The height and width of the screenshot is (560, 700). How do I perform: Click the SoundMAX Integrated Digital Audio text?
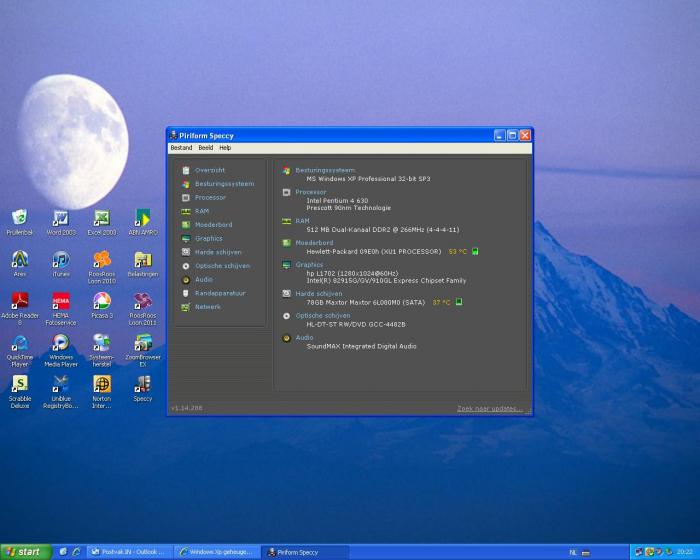[x=362, y=347]
